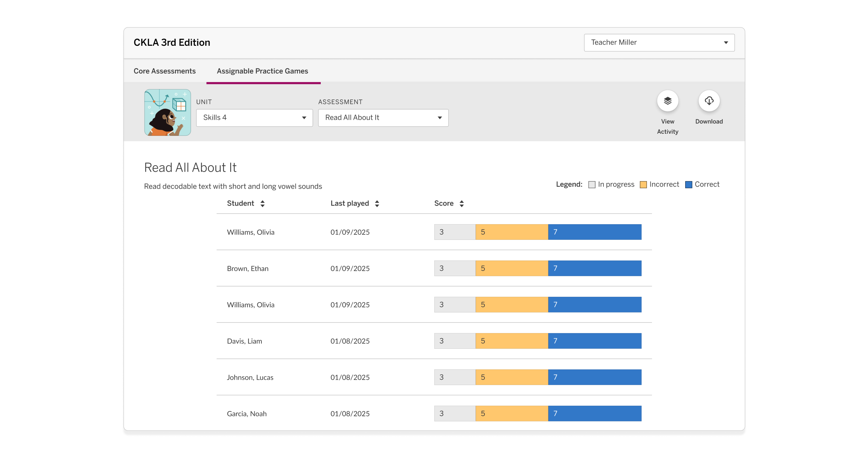868x458 pixels.
Task: Click the in-progress segment of Davis, Liam's score bar
Action: coord(454,341)
